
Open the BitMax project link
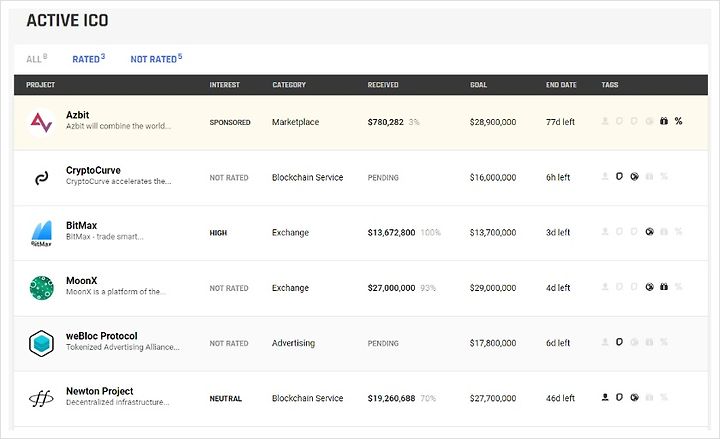[x=81, y=225]
